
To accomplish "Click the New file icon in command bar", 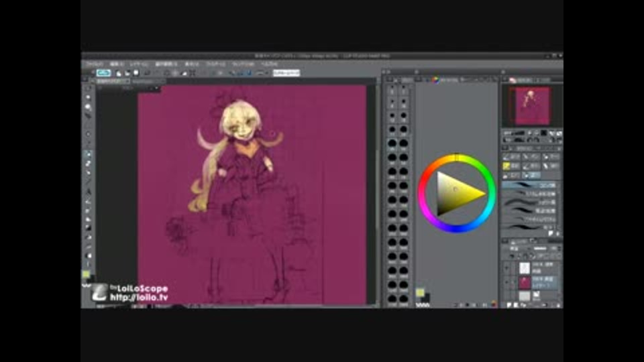I will (119, 73).
